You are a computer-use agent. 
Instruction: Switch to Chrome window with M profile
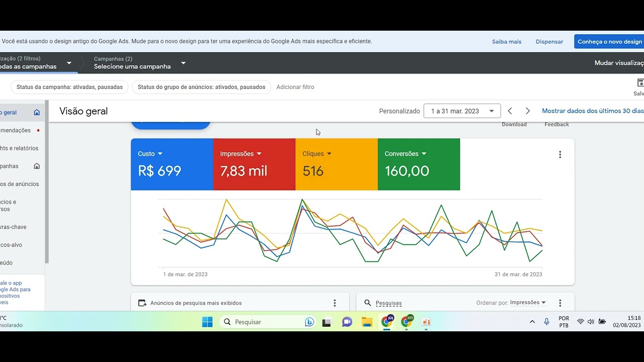click(x=387, y=321)
